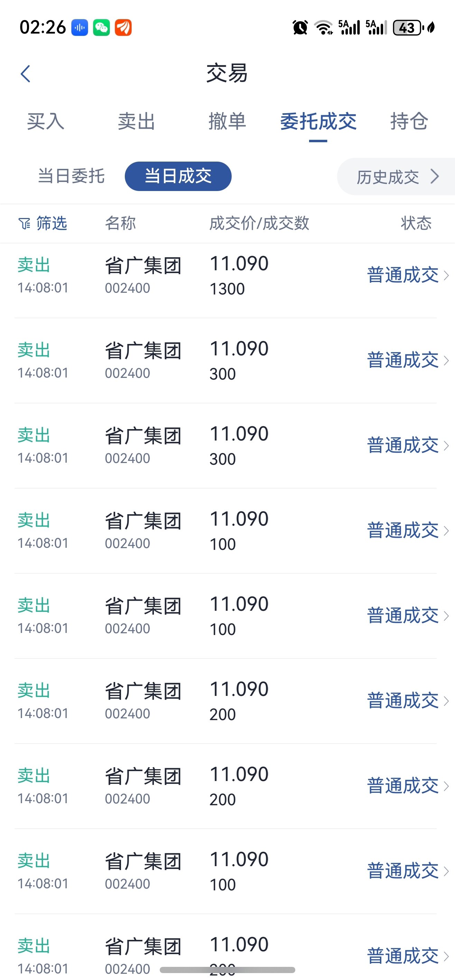Viewport: 455px width, 980px height.
Task: Tap the blue voice recorder notification icon
Action: [80, 28]
